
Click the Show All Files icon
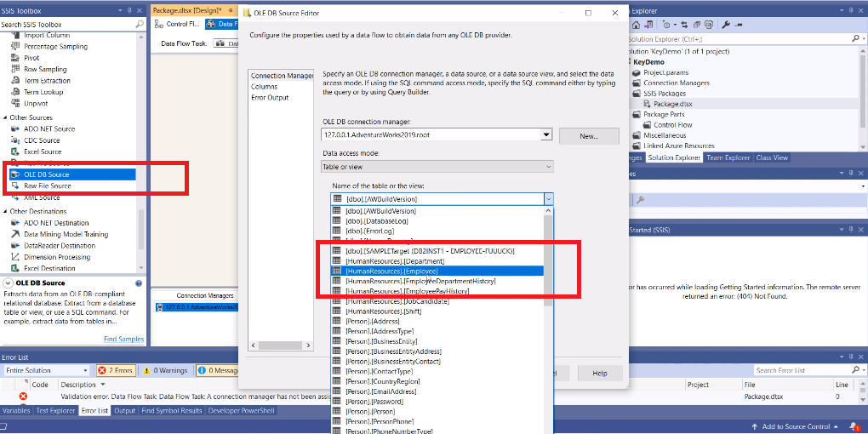tap(709, 25)
